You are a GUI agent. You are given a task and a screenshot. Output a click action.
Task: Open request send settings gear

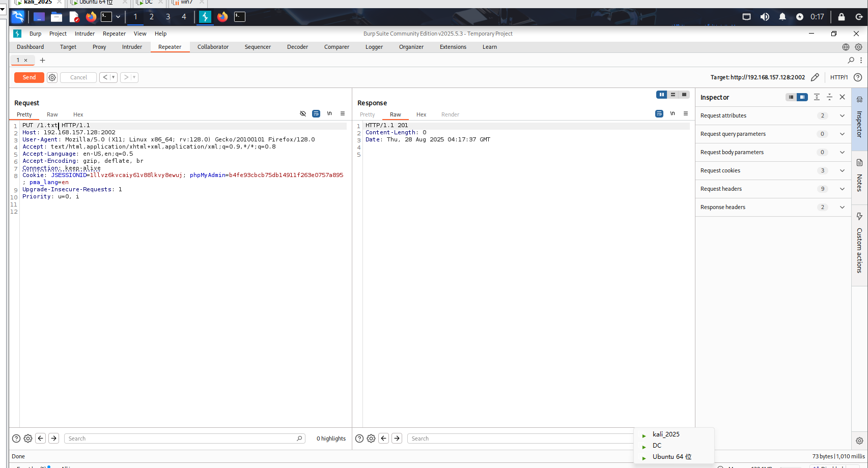point(52,77)
